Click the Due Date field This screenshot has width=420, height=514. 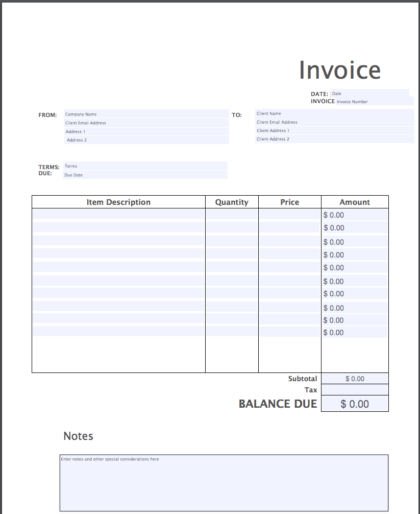145,175
